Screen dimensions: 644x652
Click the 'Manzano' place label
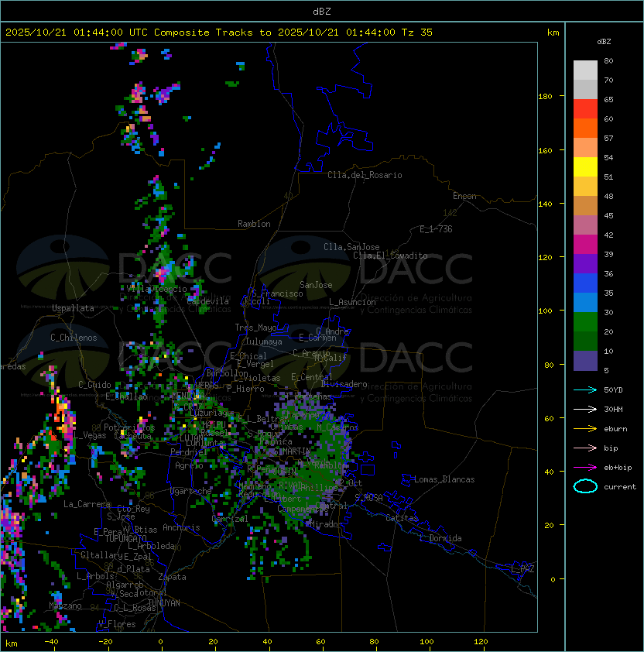(x=65, y=606)
